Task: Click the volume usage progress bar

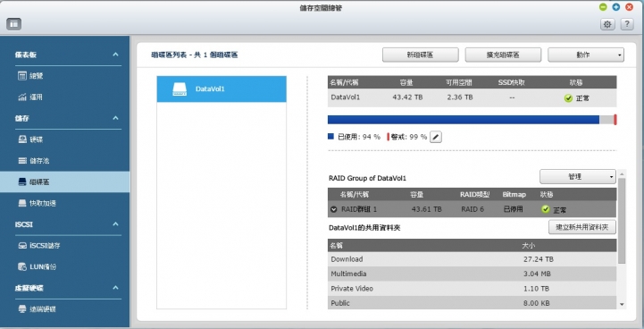Action: [472, 120]
